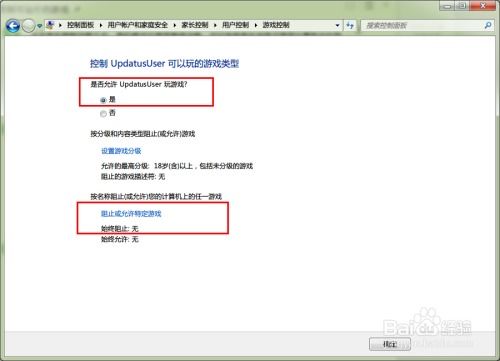Click the Forward navigation arrow button
The height and width of the screenshot is (361, 500).
click(29, 26)
